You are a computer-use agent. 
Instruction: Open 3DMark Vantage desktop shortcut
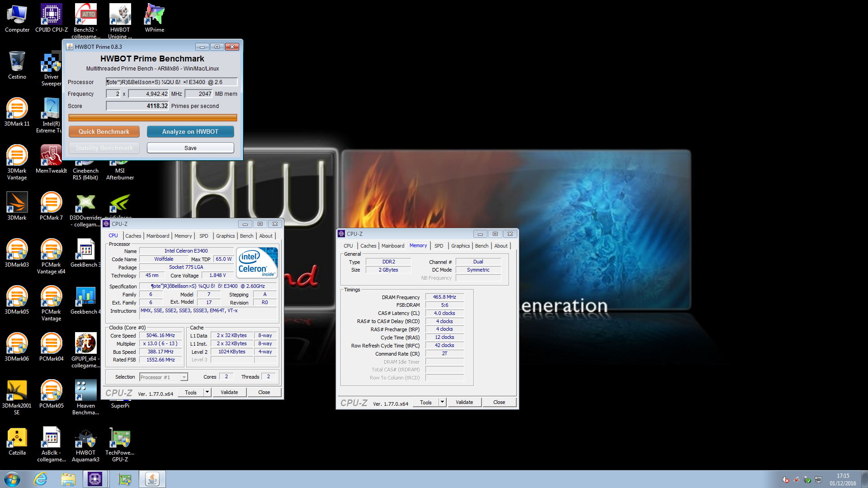click(17, 162)
